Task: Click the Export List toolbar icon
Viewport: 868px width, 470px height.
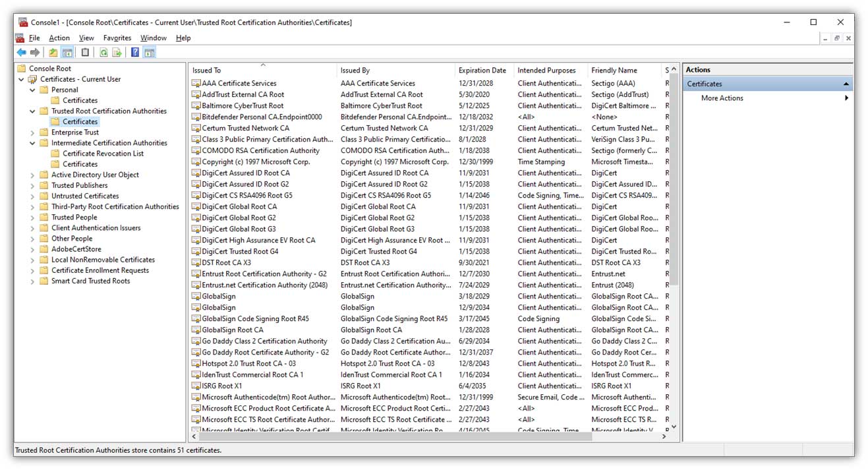Action: coord(117,53)
